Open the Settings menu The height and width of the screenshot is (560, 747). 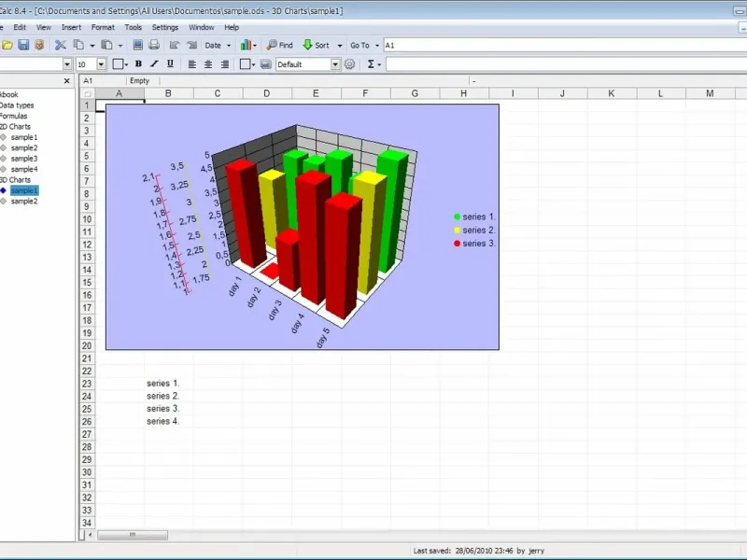164,28
